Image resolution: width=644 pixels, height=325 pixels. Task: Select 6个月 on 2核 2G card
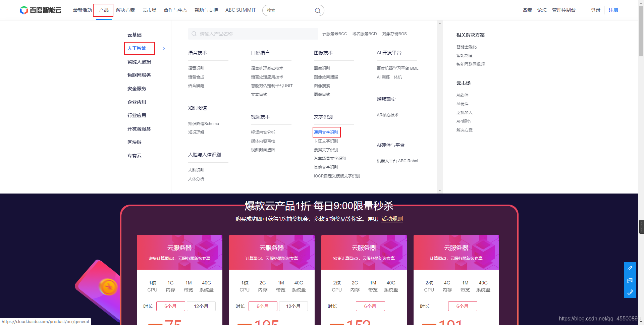[x=370, y=306]
